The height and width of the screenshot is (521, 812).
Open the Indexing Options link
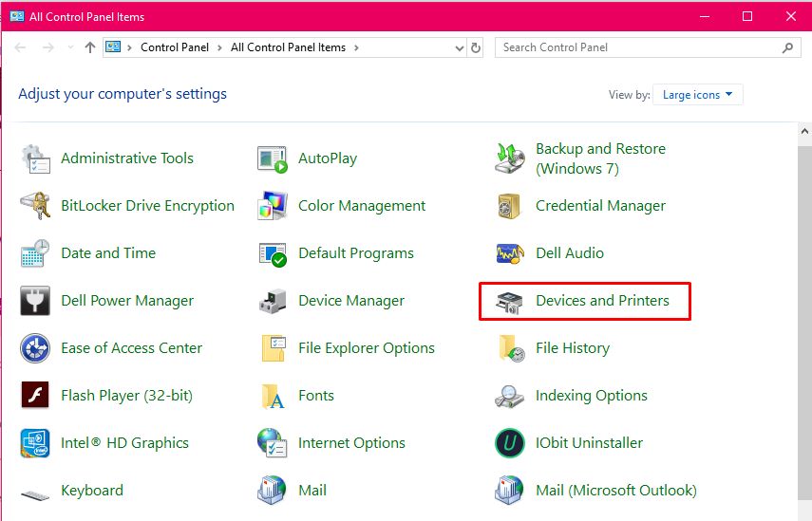(592, 396)
